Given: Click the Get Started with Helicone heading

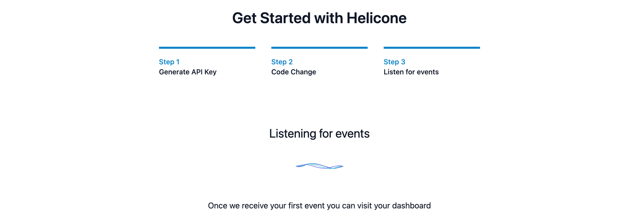Looking at the screenshot, I should pos(320,18).
